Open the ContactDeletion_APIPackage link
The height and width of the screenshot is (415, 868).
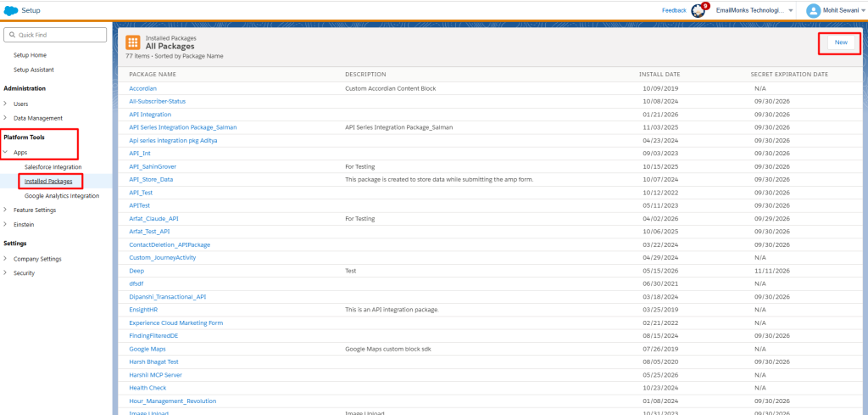pos(170,245)
